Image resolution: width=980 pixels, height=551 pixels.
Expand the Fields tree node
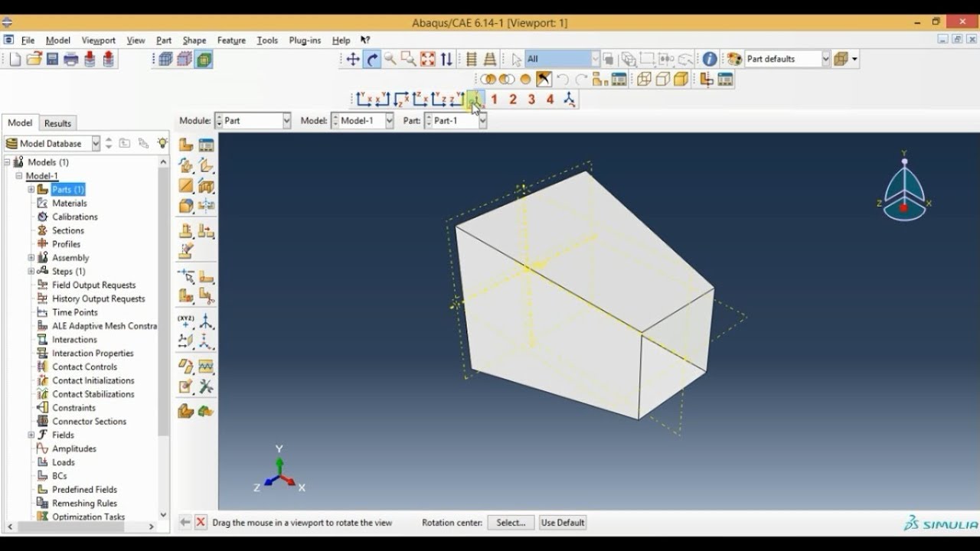(31, 435)
